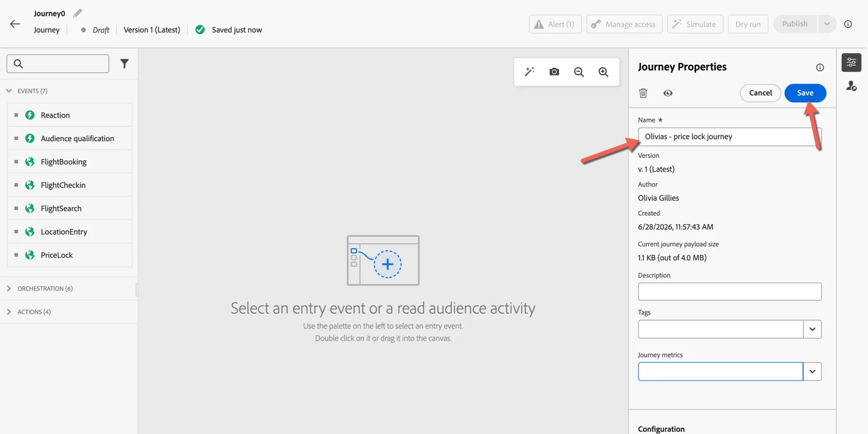The height and width of the screenshot is (434, 868).
Task: Click the magic wand icon on canvas toolbar
Action: pyautogui.click(x=529, y=72)
